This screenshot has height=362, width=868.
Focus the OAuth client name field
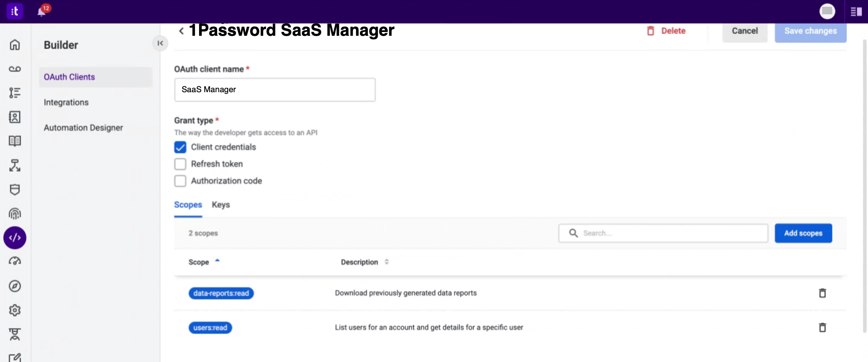(275, 90)
